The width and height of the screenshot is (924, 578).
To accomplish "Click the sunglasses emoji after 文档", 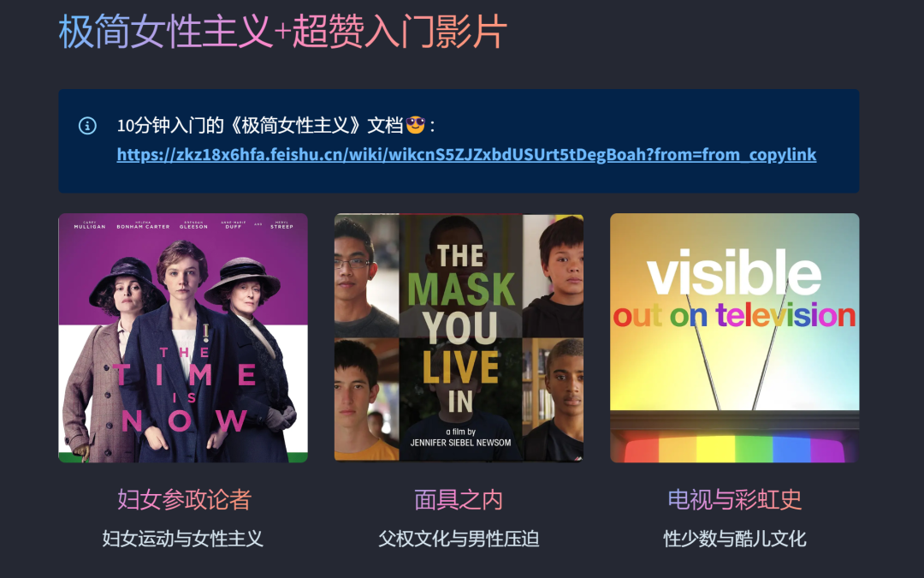I will tap(416, 125).
